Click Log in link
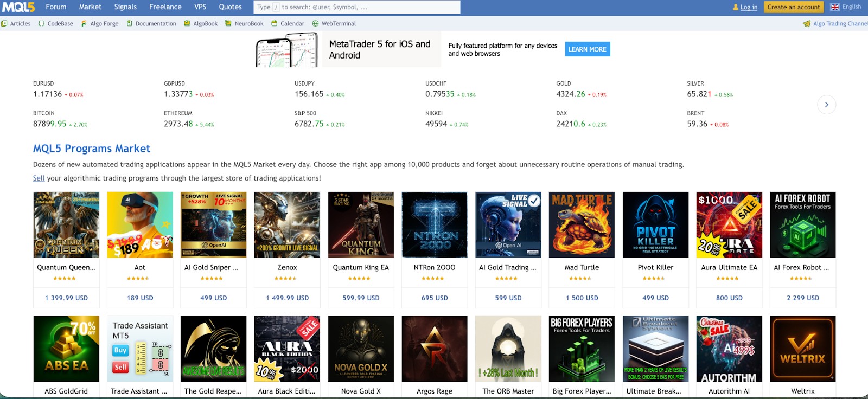The width and height of the screenshot is (868, 399). pyautogui.click(x=749, y=7)
